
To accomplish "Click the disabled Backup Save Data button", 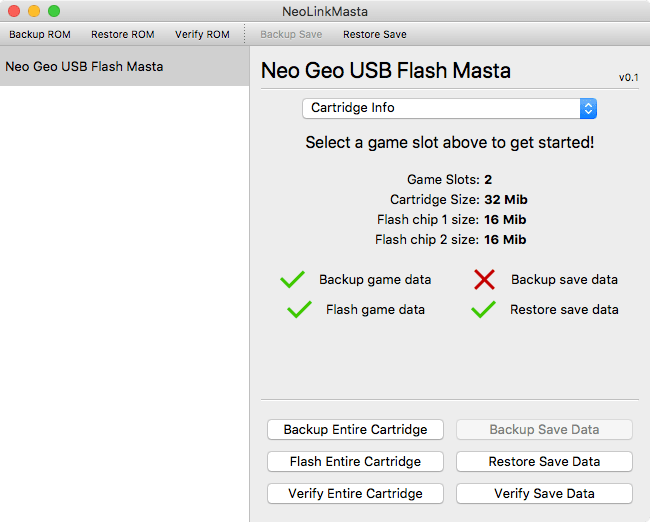I will (x=544, y=430).
